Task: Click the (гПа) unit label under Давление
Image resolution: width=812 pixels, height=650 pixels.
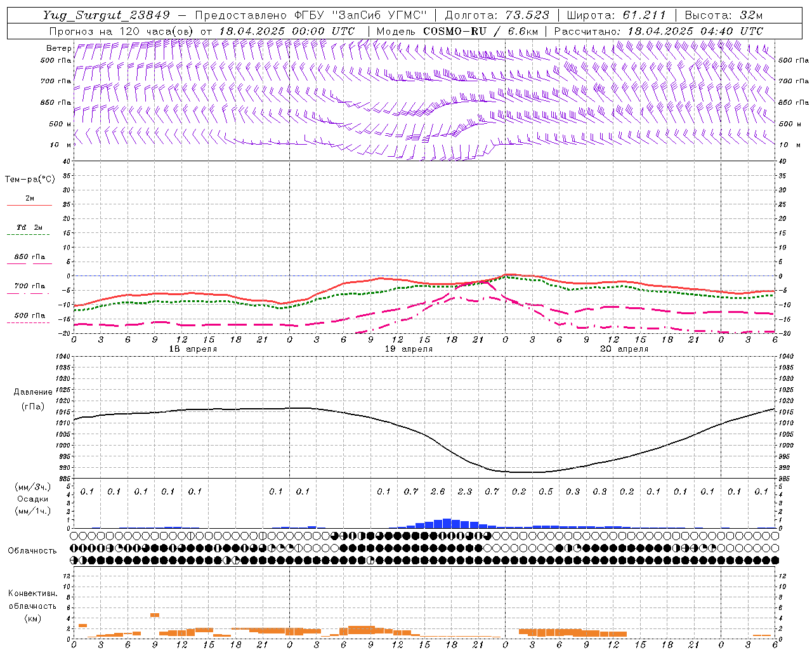Action: coord(33,407)
